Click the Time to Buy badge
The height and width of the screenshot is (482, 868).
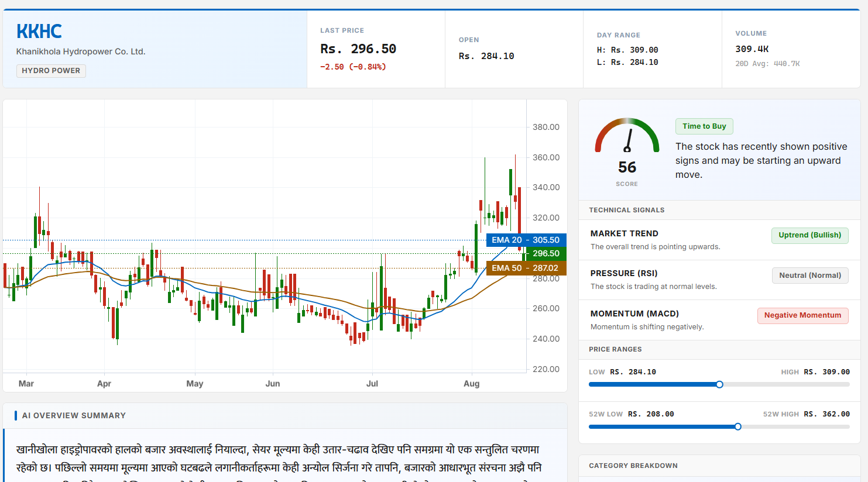click(x=704, y=126)
